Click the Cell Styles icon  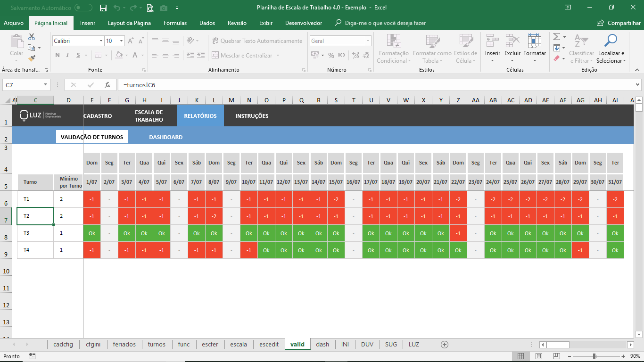click(466, 41)
